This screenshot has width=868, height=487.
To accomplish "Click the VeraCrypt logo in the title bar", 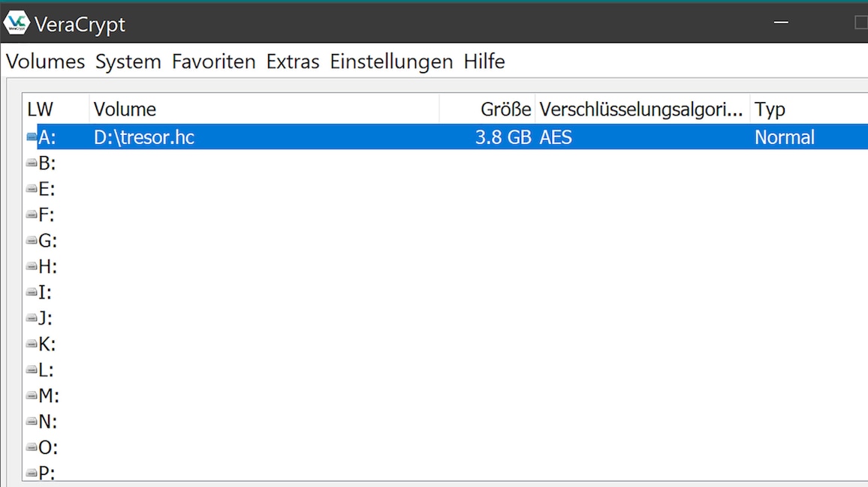I will point(17,23).
